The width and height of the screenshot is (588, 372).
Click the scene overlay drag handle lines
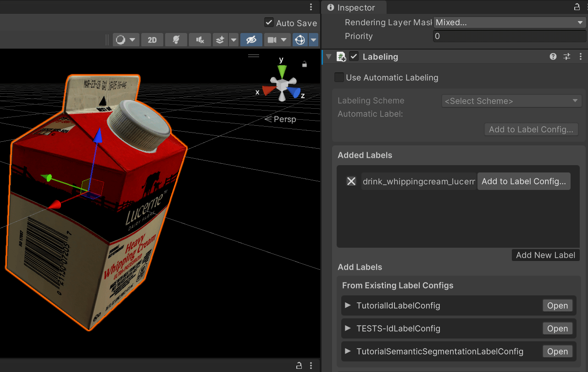(254, 56)
